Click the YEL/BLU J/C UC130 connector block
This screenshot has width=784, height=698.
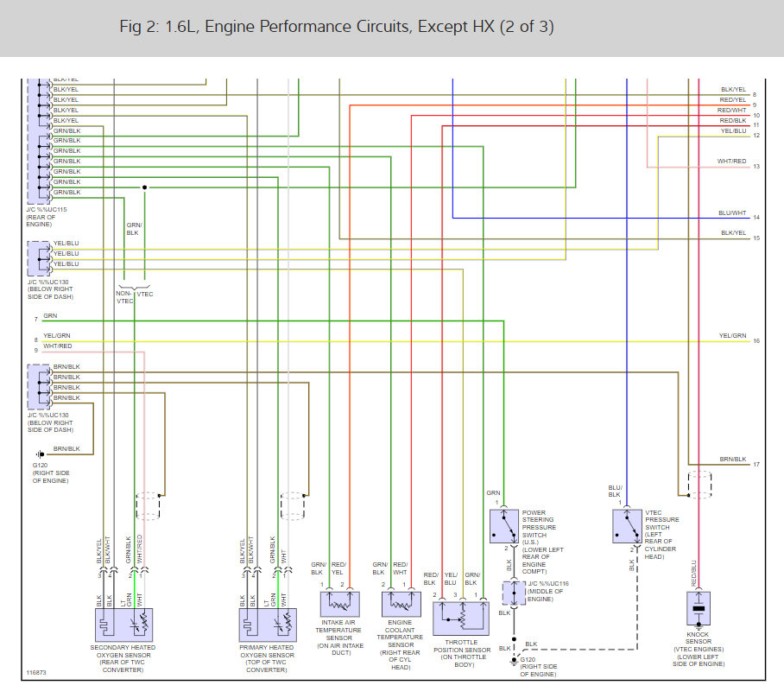point(39,258)
